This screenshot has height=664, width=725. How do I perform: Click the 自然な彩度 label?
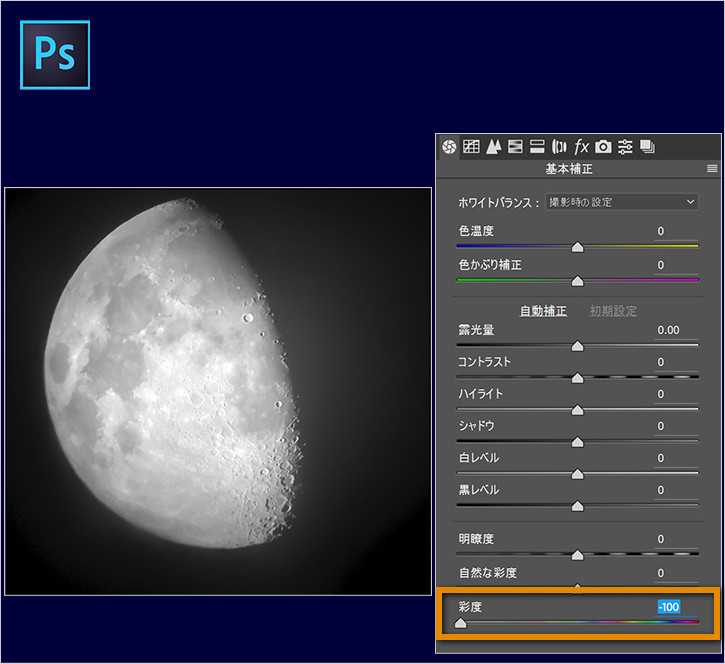click(x=488, y=573)
